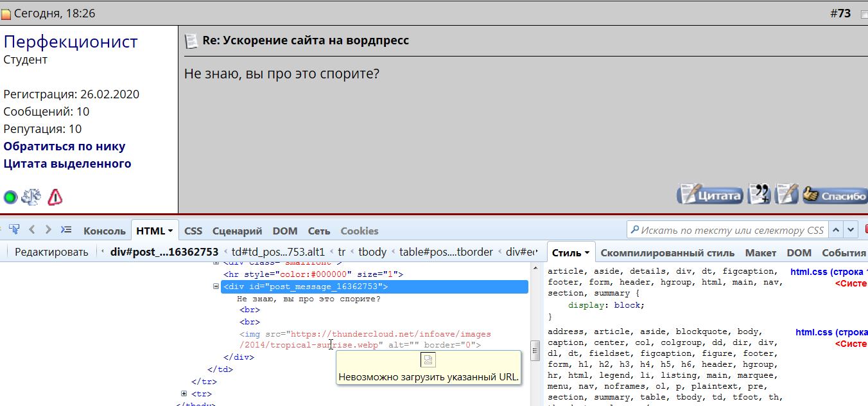The image size is (868, 406).
Task: Click the Перфекционист username link
Action: tap(71, 42)
